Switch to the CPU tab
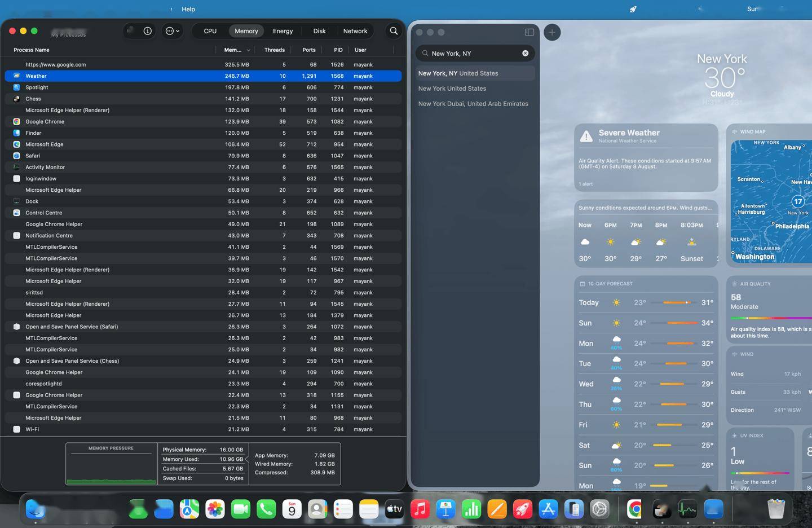The image size is (812, 528). pyautogui.click(x=210, y=31)
